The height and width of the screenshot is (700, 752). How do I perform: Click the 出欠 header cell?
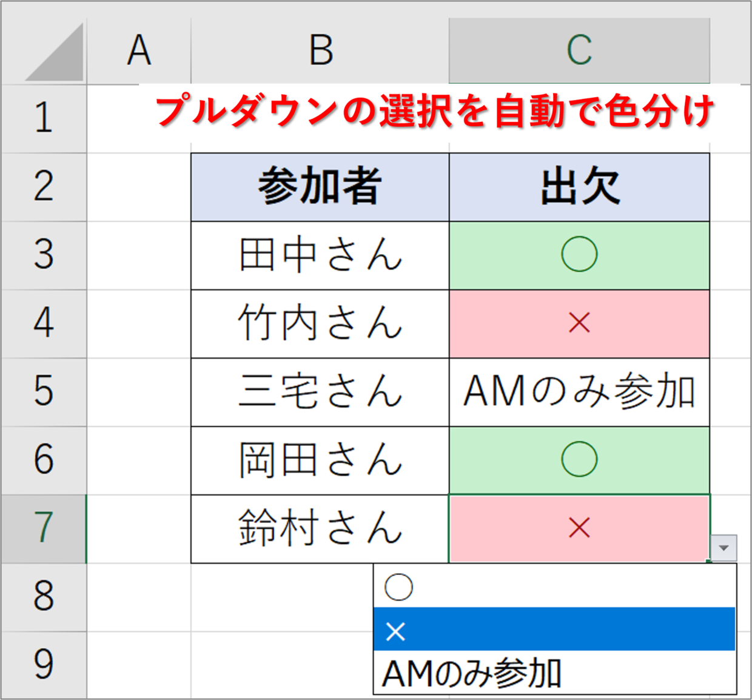[580, 187]
